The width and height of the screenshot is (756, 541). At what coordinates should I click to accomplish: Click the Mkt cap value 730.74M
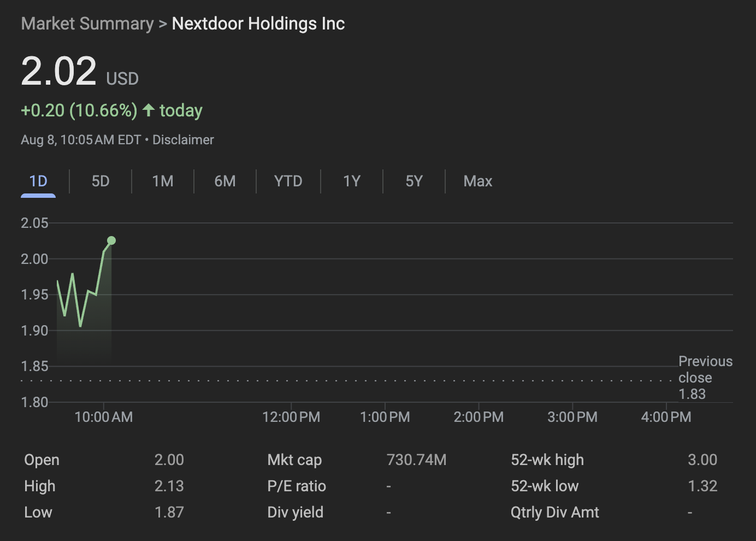tap(416, 460)
